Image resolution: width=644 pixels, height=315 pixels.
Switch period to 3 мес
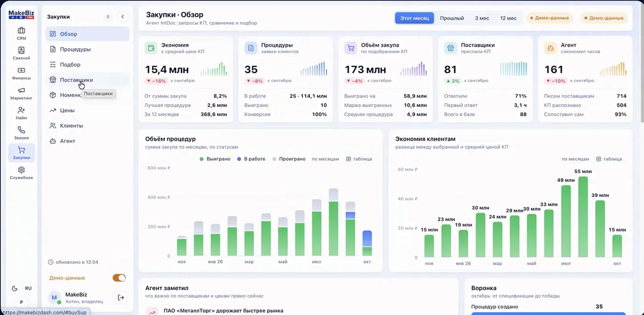click(x=482, y=18)
